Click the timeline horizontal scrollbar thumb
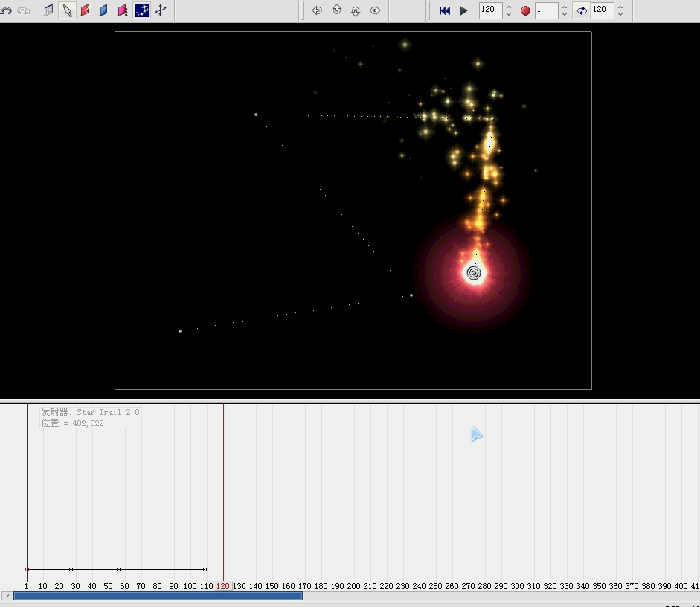This screenshot has width=700, height=607. (x=158, y=596)
